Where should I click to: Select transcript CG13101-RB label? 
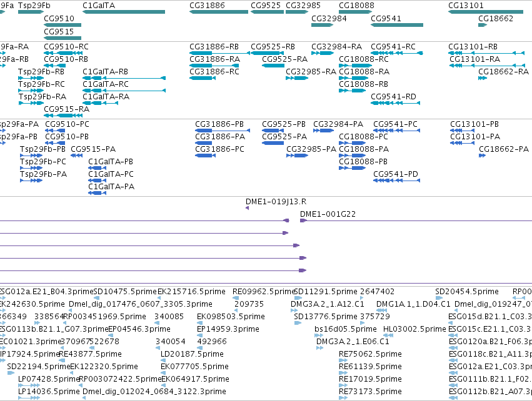pyautogui.click(x=473, y=47)
